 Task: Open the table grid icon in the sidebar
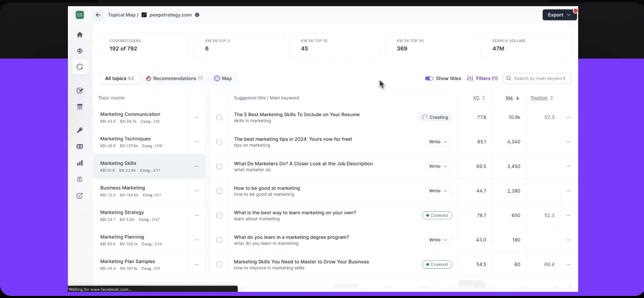point(80,146)
